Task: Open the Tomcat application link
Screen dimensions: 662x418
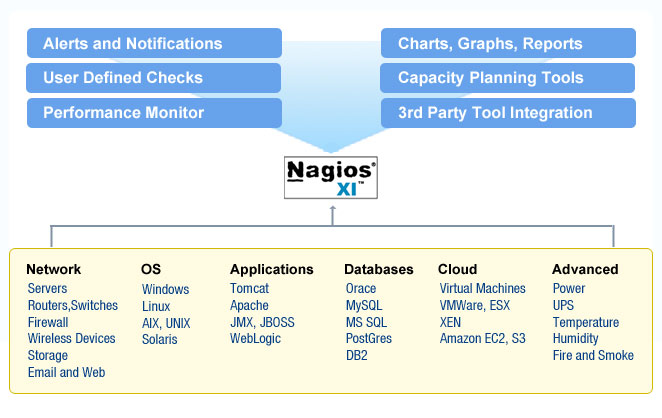Action: point(249,288)
